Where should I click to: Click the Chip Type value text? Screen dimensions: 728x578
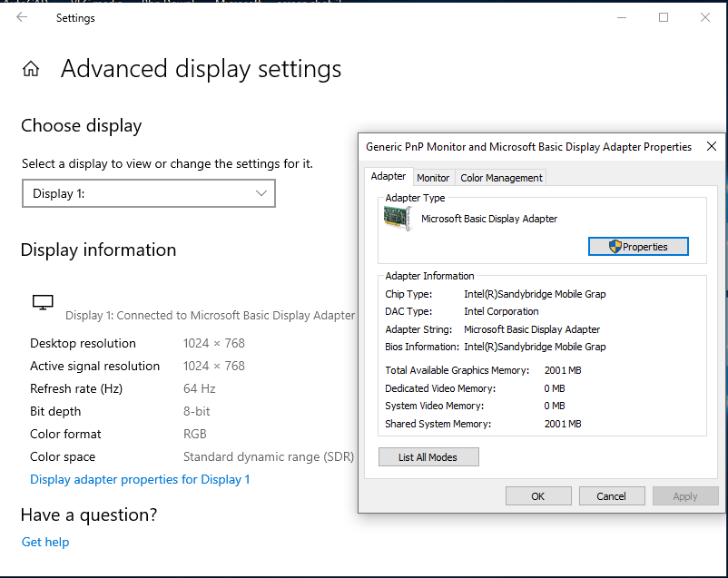point(535,294)
